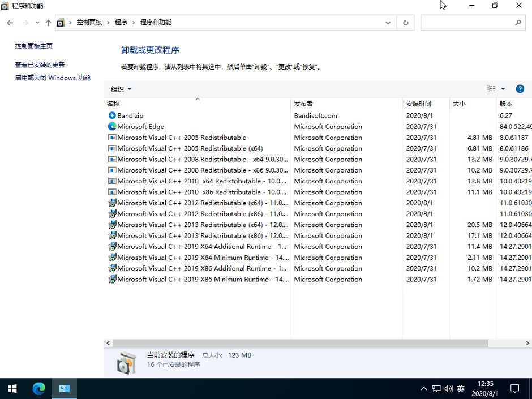Show hidden tray icons chevron

[x=424, y=389]
